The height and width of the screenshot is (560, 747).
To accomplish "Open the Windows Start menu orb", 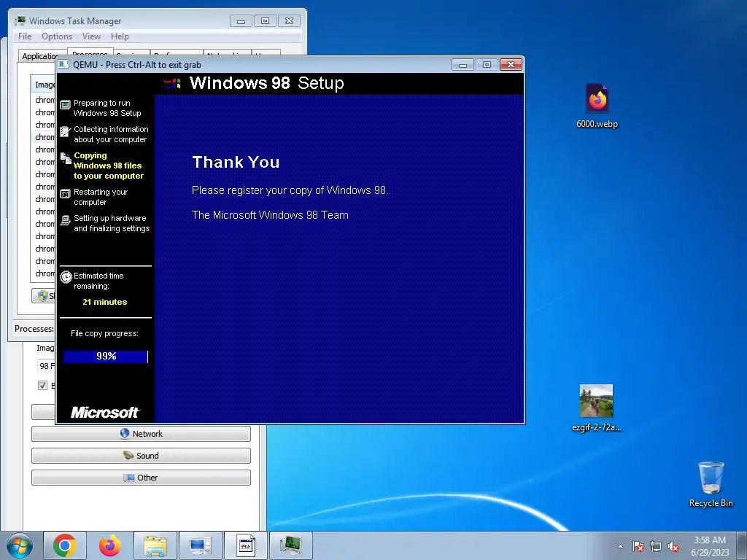I will pyautogui.click(x=20, y=545).
